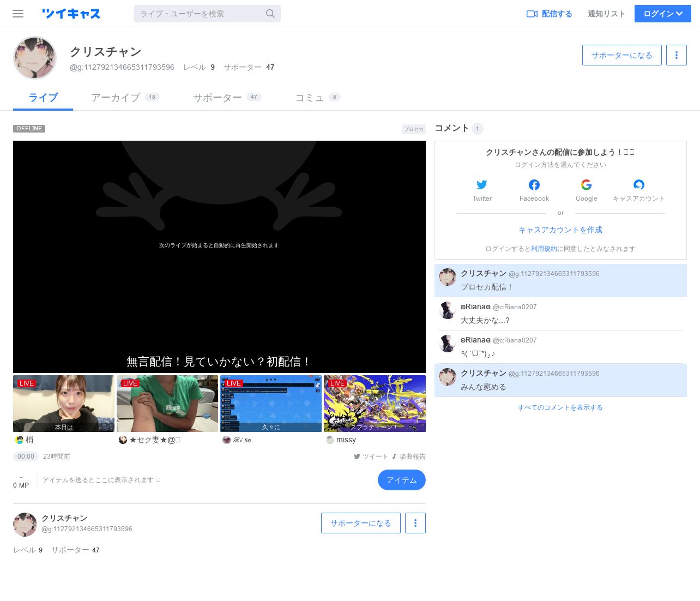The height and width of the screenshot is (601, 700).
Task: Click the クリスチャン name below the player
Action: click(64, 518)
